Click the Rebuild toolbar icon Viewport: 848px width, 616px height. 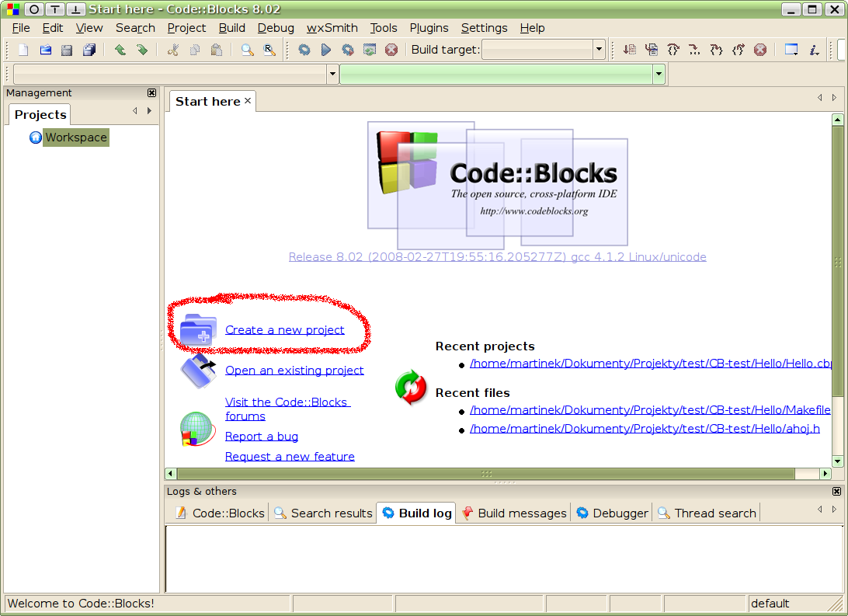pos(370,50)
